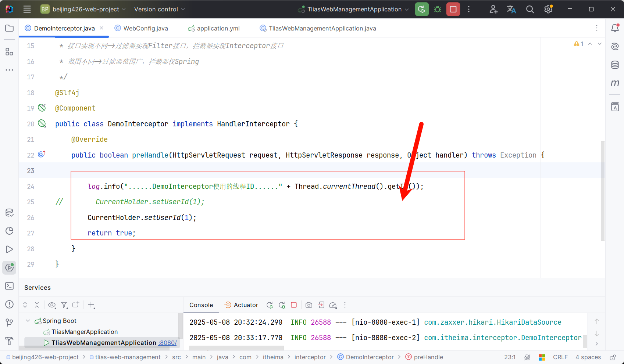
Task: Click the line 22 override gutter icon
Action: pyautogui.click(x=42, y=154)
